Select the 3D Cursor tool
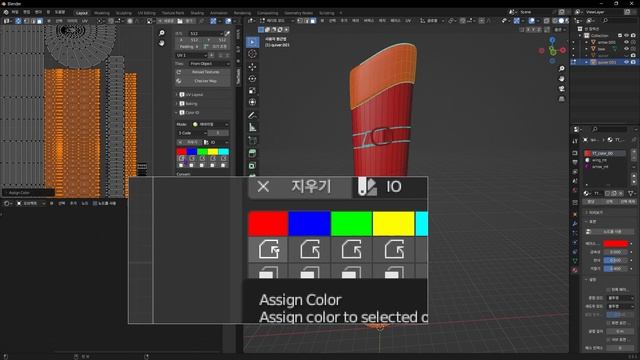 point(252,54)
